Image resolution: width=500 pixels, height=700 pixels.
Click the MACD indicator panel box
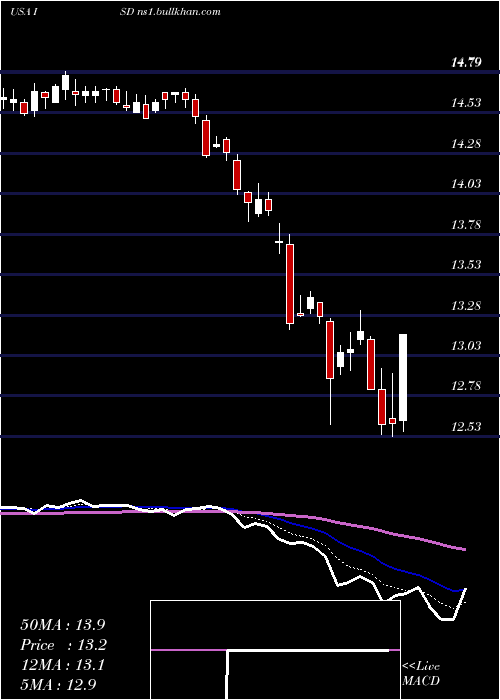coord(275,650)
